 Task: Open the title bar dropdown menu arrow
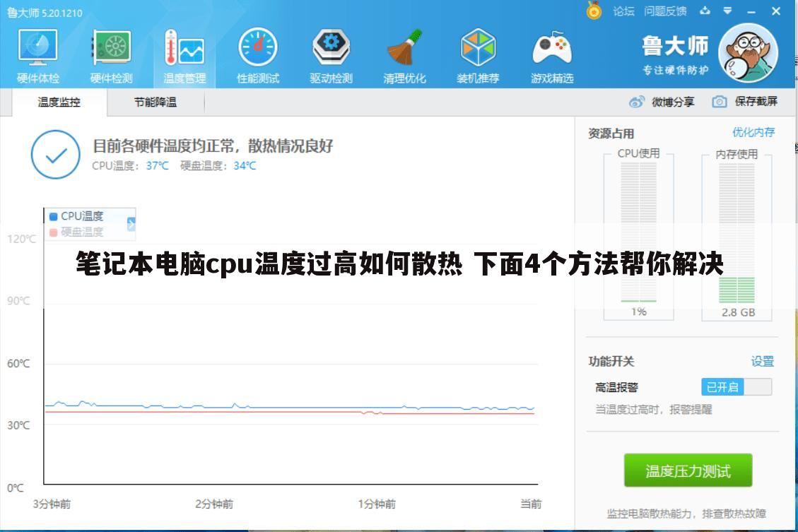tap(728, 11)
